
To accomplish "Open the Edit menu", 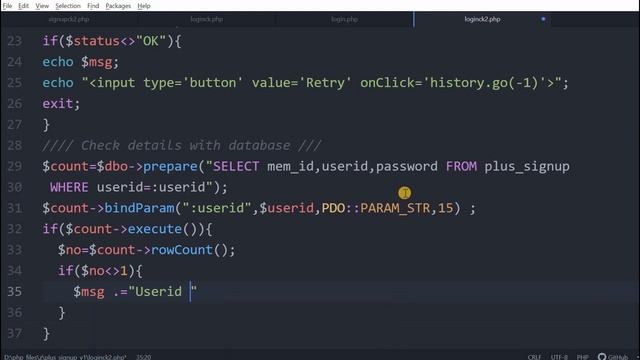I will (23, 6).
